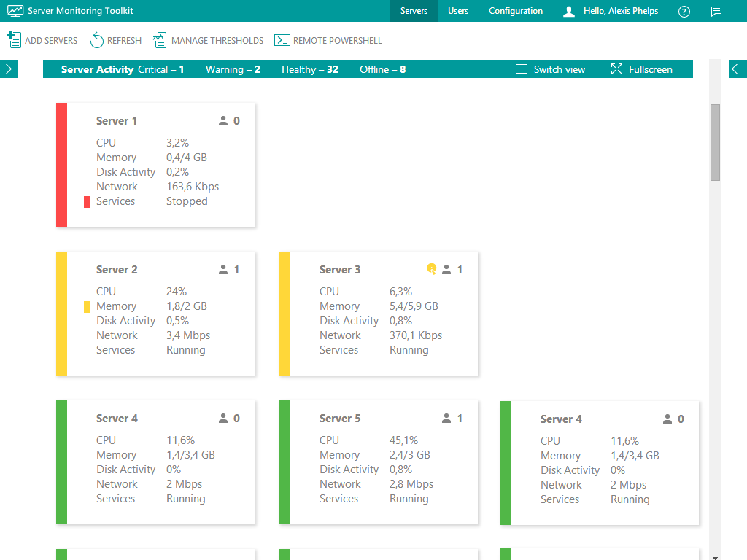Click Server 3 yellow alert icon

(x=432, y=269)
